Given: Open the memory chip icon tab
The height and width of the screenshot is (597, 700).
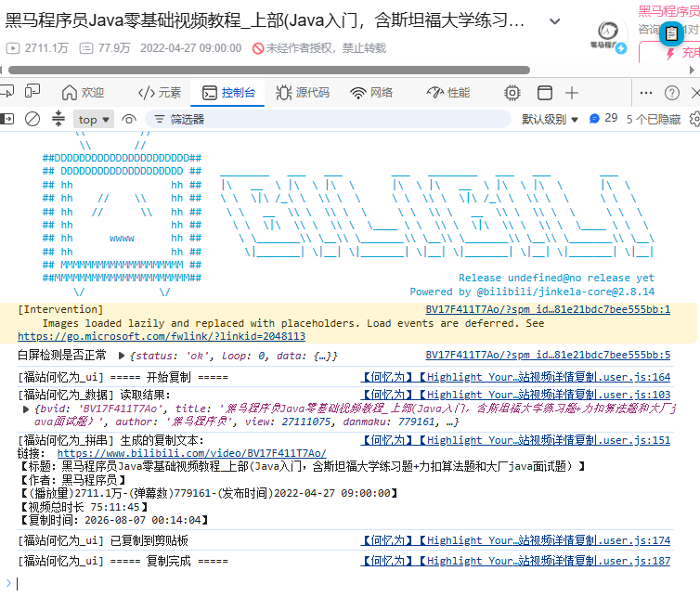Looking at the screenshot, I should click(512, 93).
